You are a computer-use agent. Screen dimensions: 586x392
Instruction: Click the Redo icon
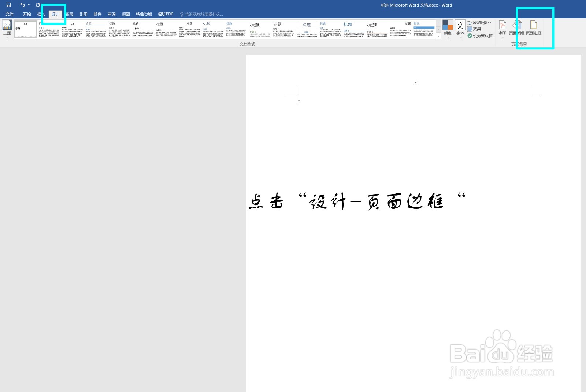38,5
